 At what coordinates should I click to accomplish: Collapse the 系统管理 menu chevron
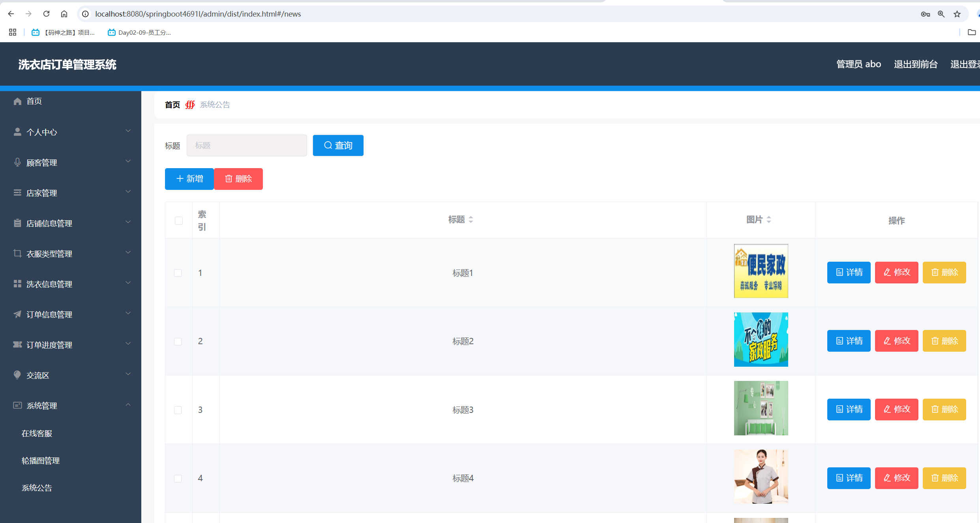[x=128, y=405]
